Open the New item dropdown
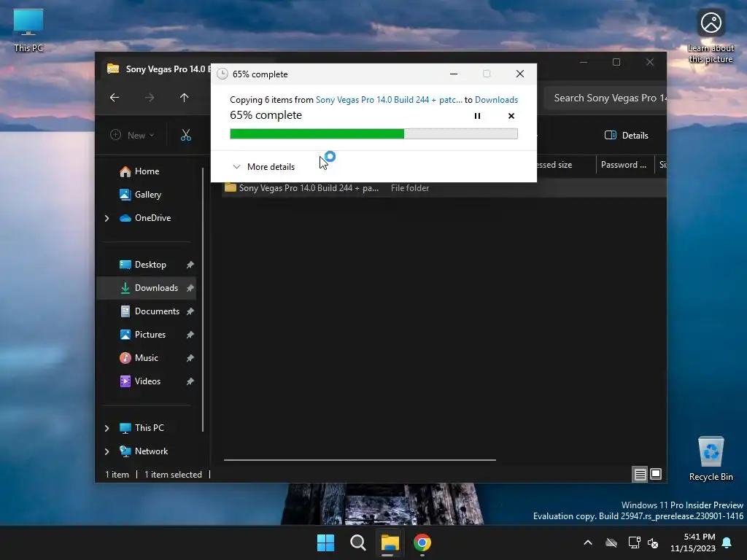 pos(132,135)
